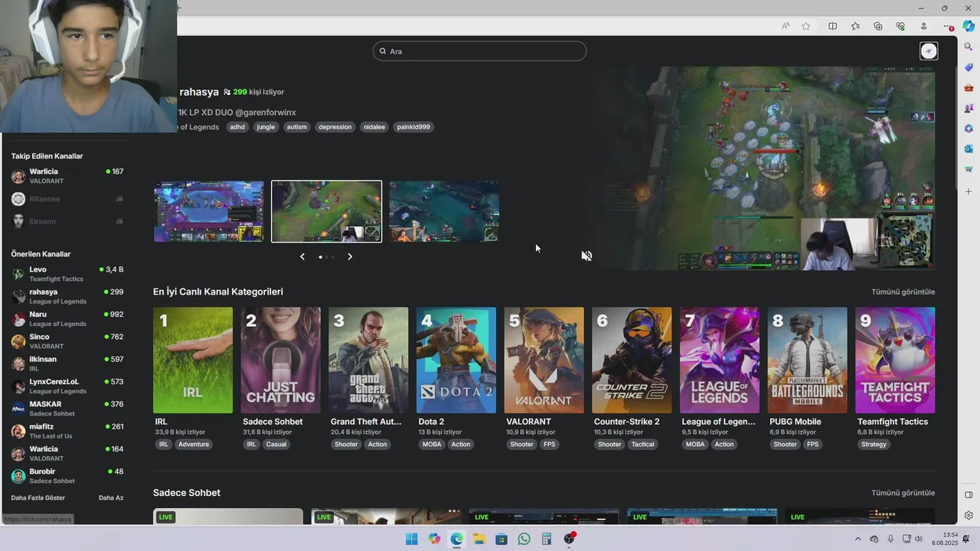Select the Tactical tag under Counter-Strike 2

(643, 445)
